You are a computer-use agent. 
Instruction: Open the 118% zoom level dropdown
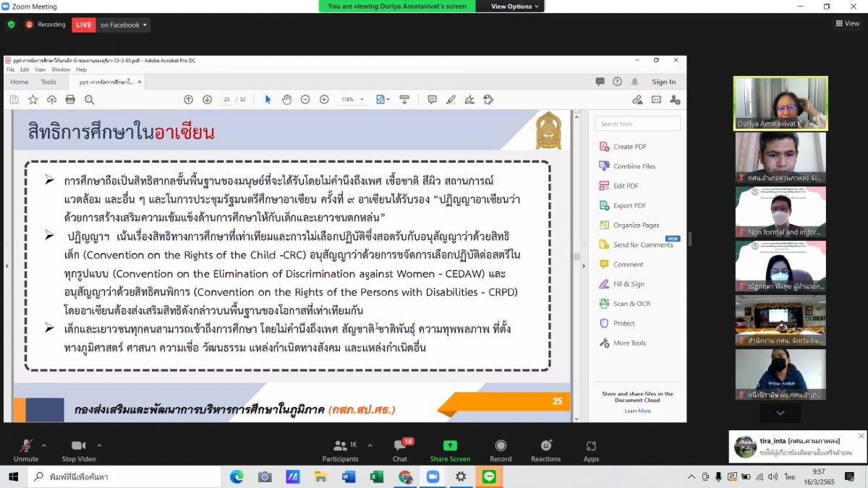click(x=352, y=100)
